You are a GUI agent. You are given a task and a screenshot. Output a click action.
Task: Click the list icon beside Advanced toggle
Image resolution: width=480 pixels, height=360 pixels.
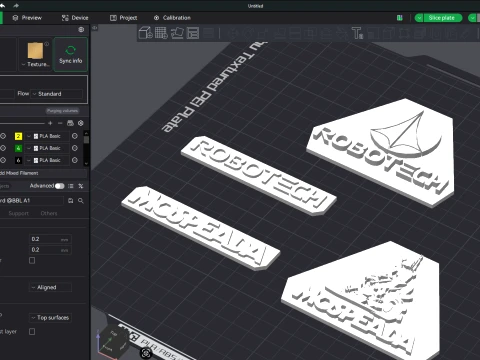(x=71, y=186)
